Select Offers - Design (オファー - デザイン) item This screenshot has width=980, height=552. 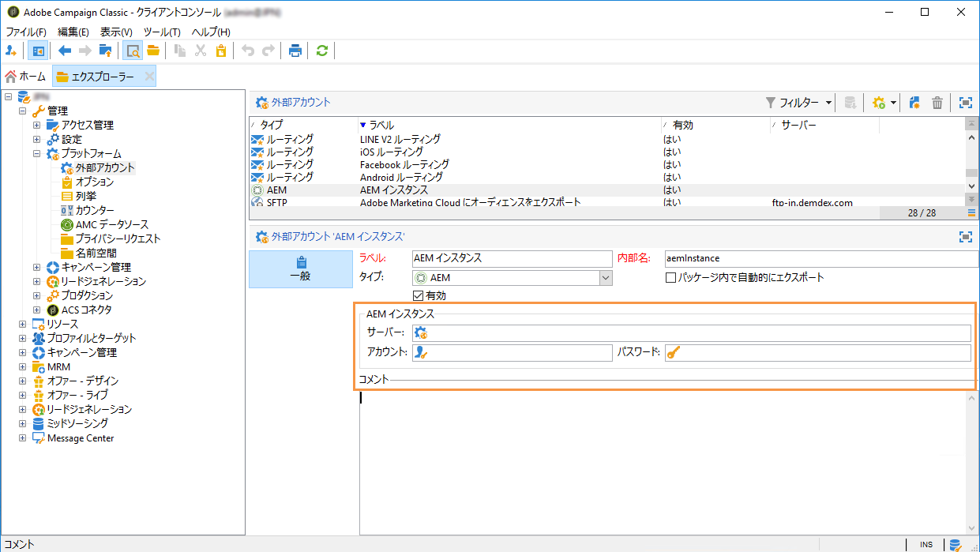[x=83, y=381]
